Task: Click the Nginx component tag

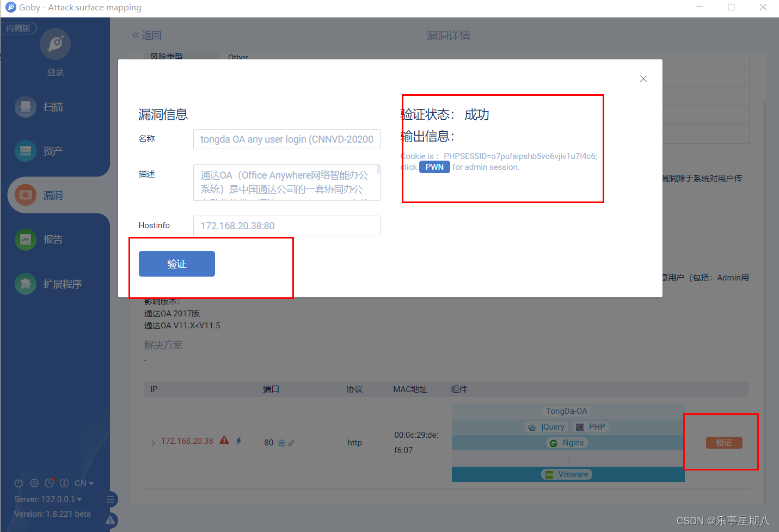Action: click(x=567, y=443)
